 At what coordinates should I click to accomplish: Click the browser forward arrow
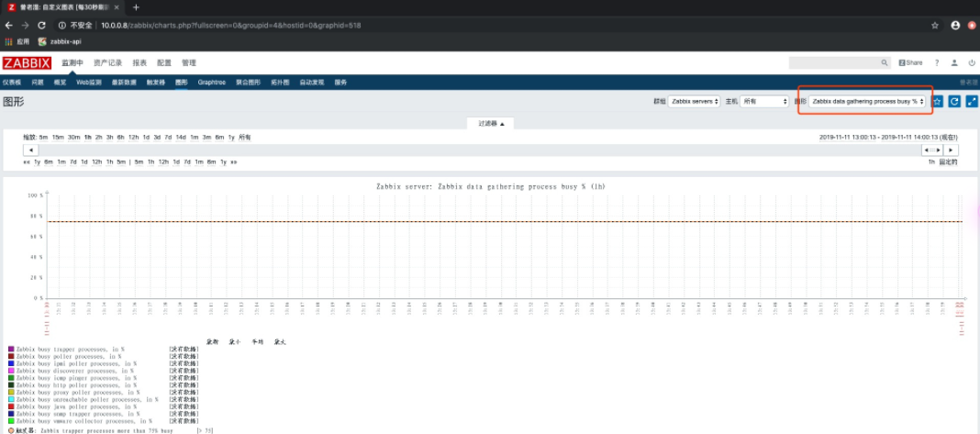pos(25,26)
